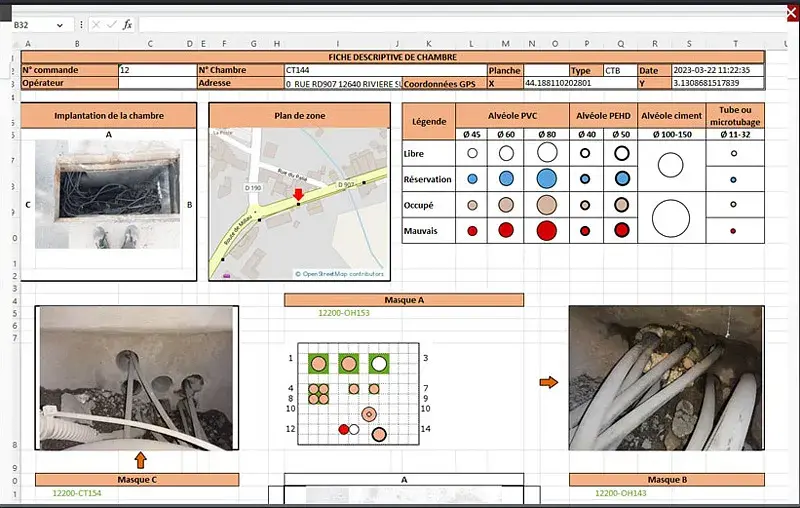Click the Libre Ø 45 white circle
Image resolution: width=800 pixels, height=508 pixels.
[472, 153]
